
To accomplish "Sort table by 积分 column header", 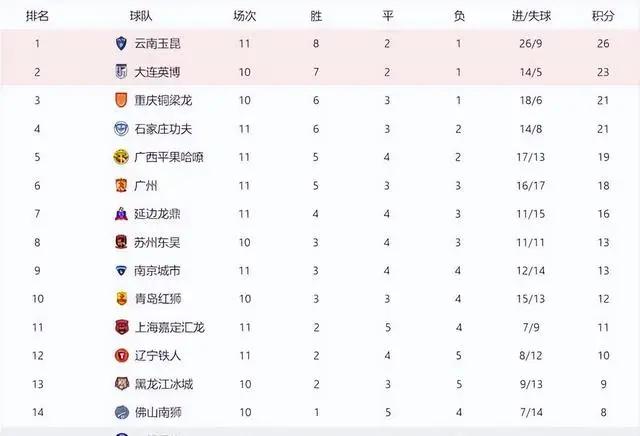I will pos(603,16).
